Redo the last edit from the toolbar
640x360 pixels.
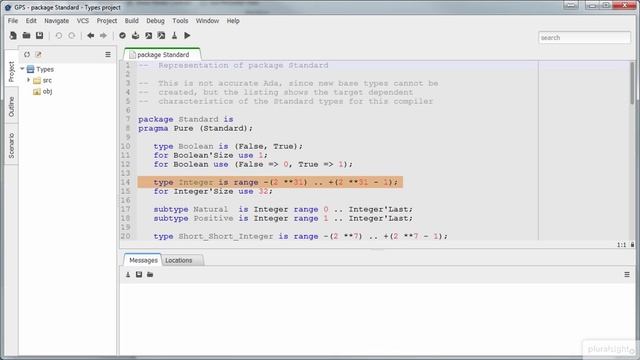point(72,36)
